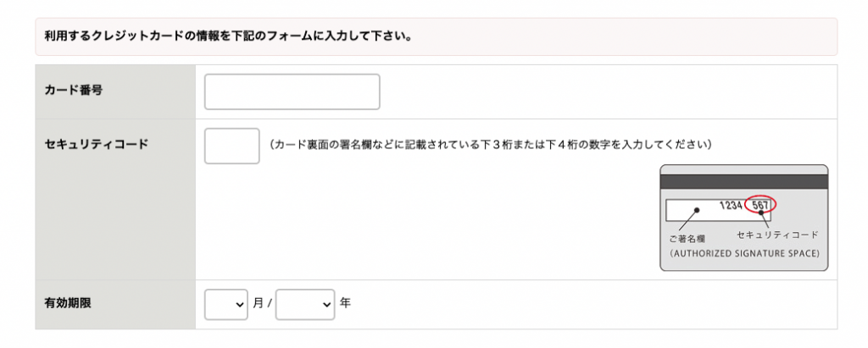This screenshot has width=868, height=348.
Task: Click the セキュリティコード label in left column
Action: 96,144
